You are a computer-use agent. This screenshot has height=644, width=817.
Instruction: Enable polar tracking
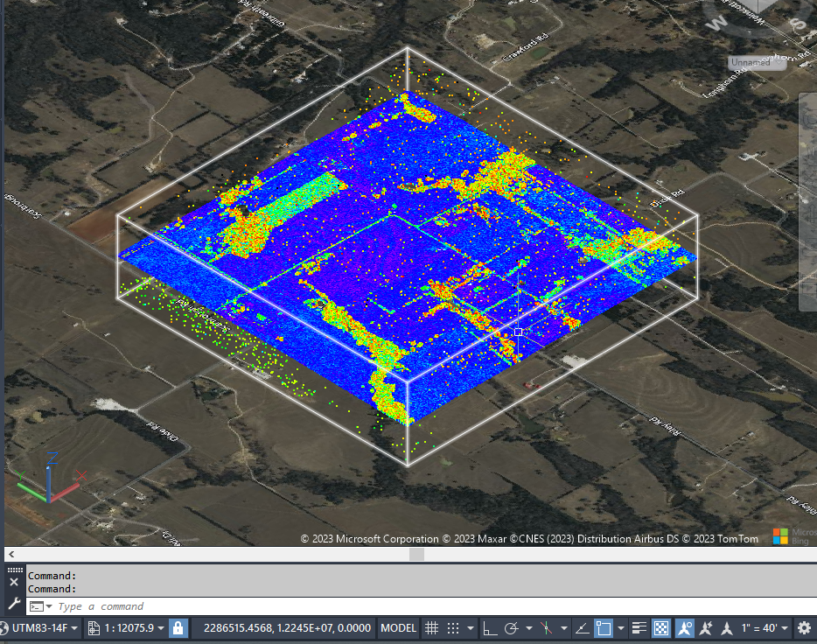pyautogui.click(x=512, y=627)
